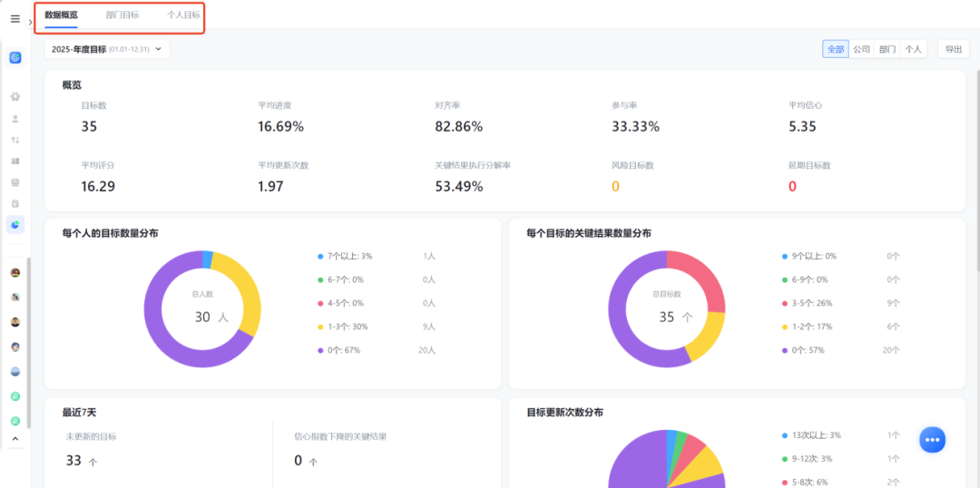Click yellow segment of 总目标数 donut chart
Screen dimensions: 980x488
[706, 338]
